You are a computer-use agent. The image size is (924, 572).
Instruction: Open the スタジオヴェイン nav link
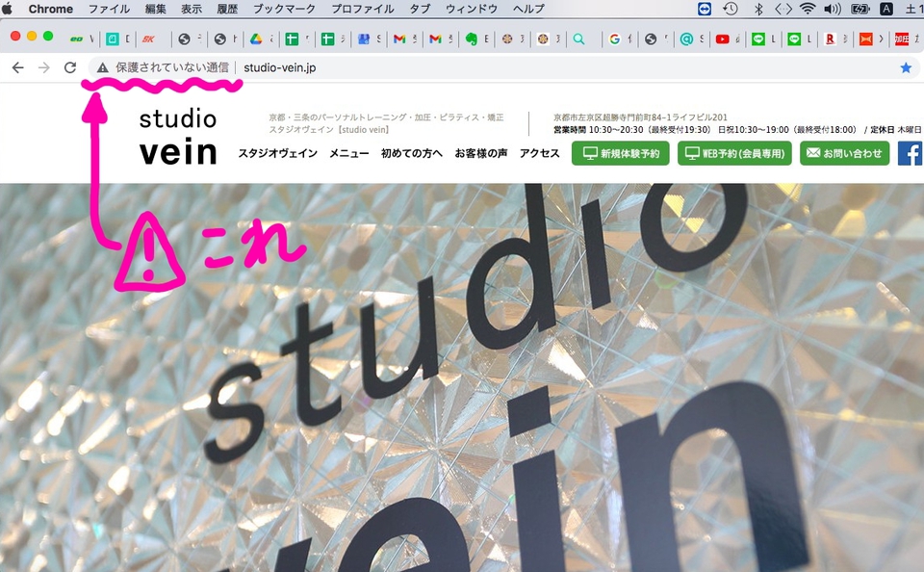277,153
